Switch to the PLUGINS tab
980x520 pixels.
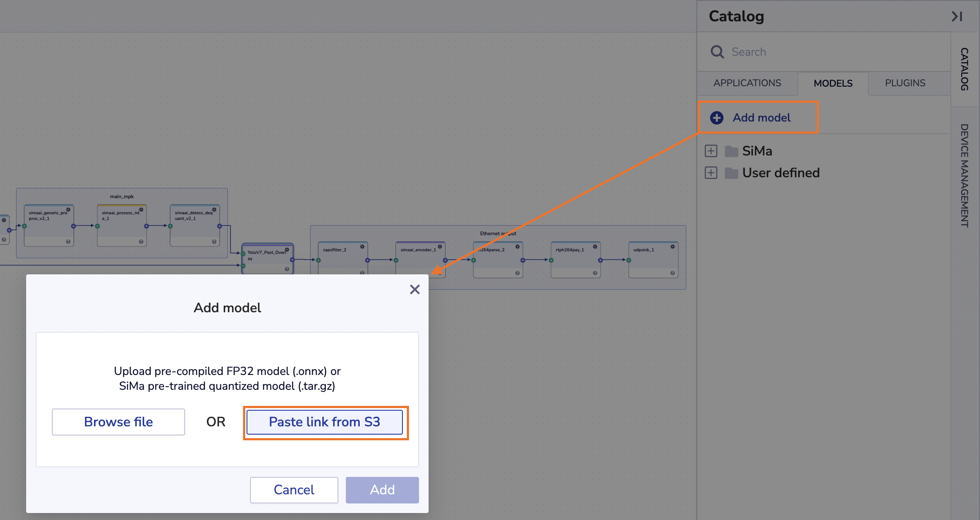[905, 83]
